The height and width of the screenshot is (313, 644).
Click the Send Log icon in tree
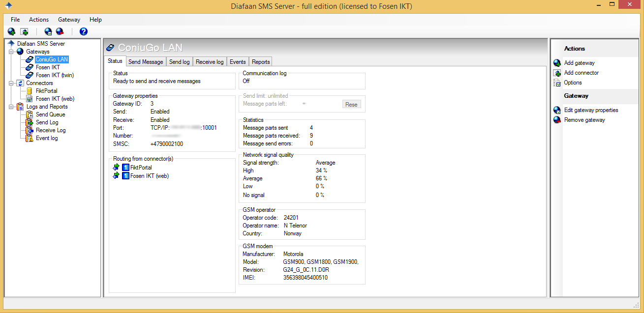pos(30,122)
